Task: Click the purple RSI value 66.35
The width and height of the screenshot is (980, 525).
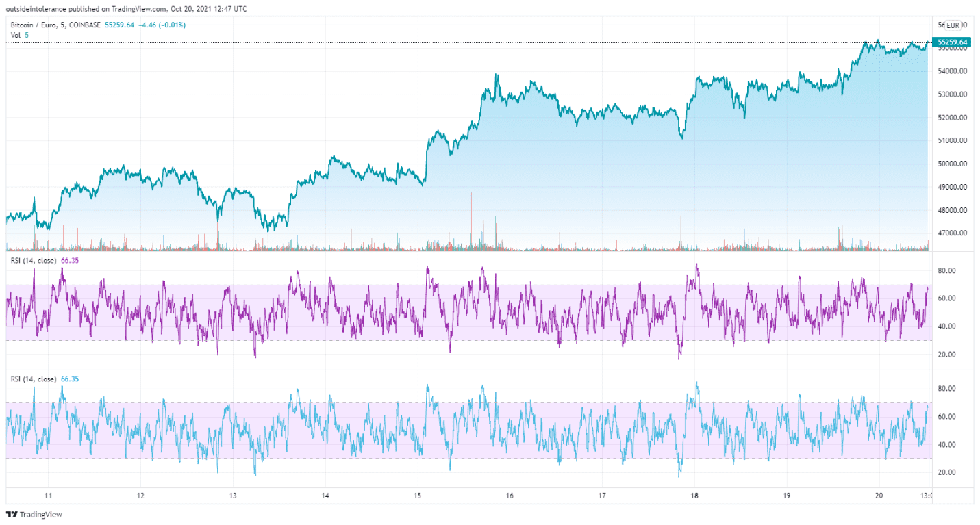Action: 69,261
